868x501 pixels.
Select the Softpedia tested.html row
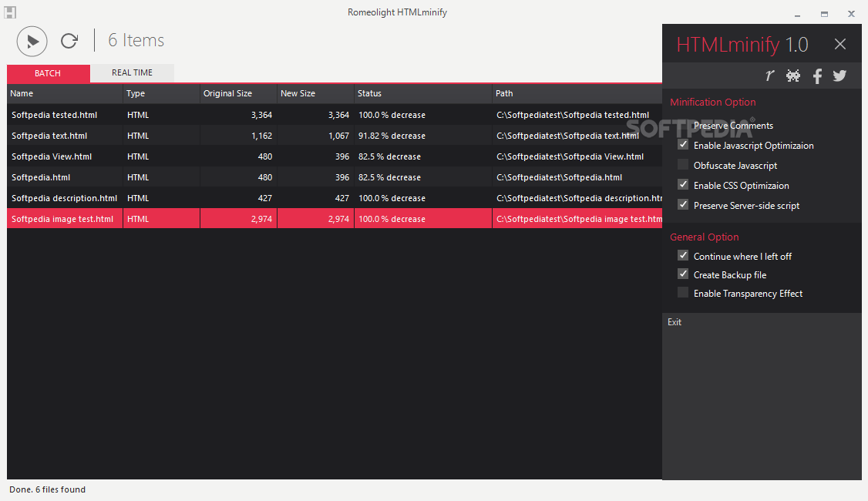tap(335, 115)
